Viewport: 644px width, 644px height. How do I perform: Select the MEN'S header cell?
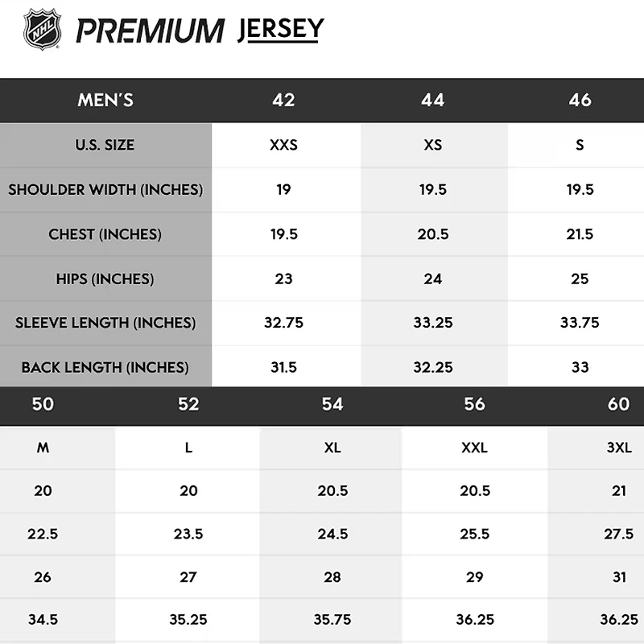(x=105, y=101)
